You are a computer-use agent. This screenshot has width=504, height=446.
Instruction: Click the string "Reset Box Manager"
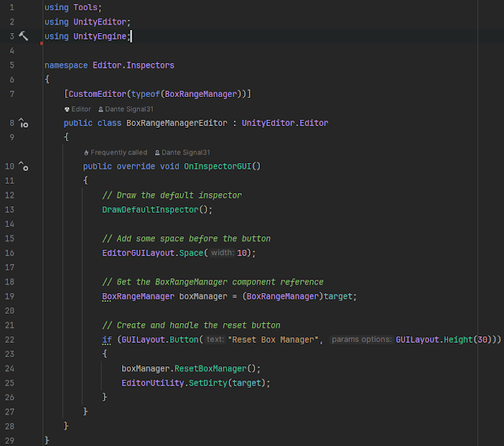coord(273,340)
